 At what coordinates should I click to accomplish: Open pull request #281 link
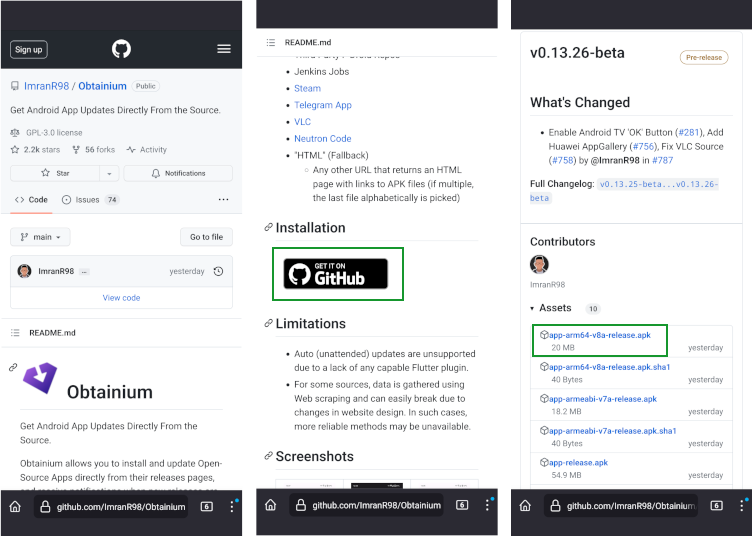coord(688,133)
